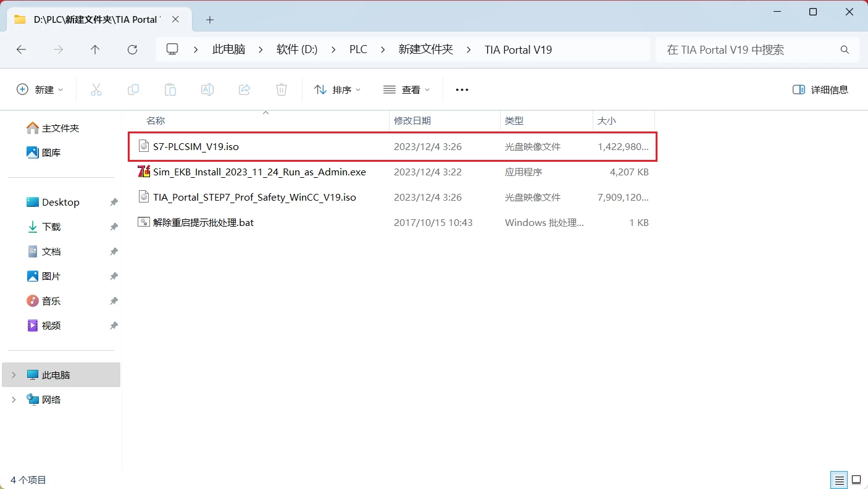This screenshot has height=489, width=868.
Task: Sort by 修改日期 column header
Action: 444,121
